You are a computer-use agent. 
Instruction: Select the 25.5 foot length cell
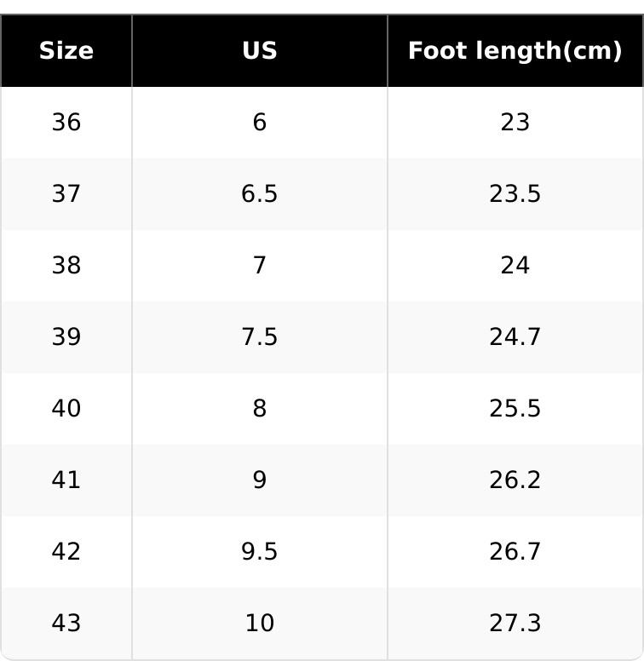[x=515, y=409]
